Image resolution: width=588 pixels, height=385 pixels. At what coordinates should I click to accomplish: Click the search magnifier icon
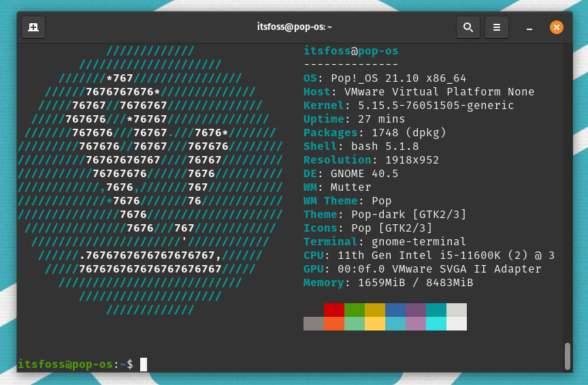[x=468, y=27]
